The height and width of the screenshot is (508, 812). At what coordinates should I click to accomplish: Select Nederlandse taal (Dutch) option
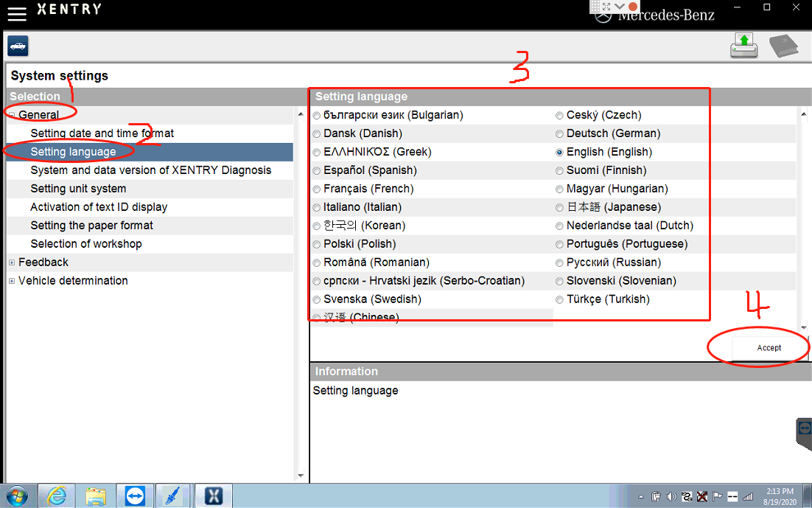click(559, 226)
